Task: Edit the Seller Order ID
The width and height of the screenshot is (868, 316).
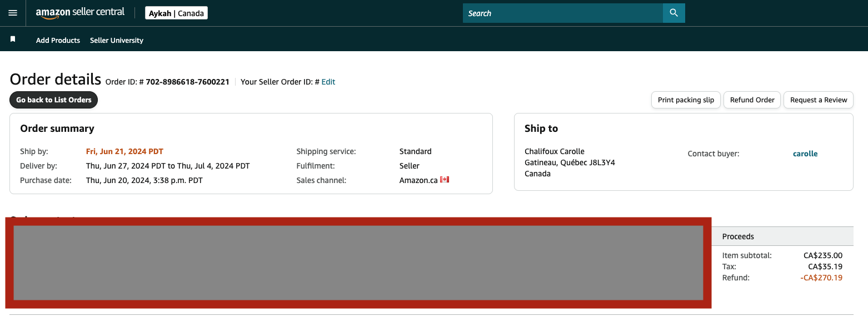Action: point(328,82)
